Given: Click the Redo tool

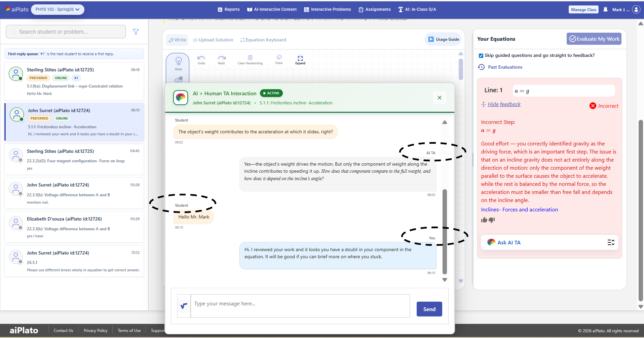Looking at the screenshot, I should (222, 60).
